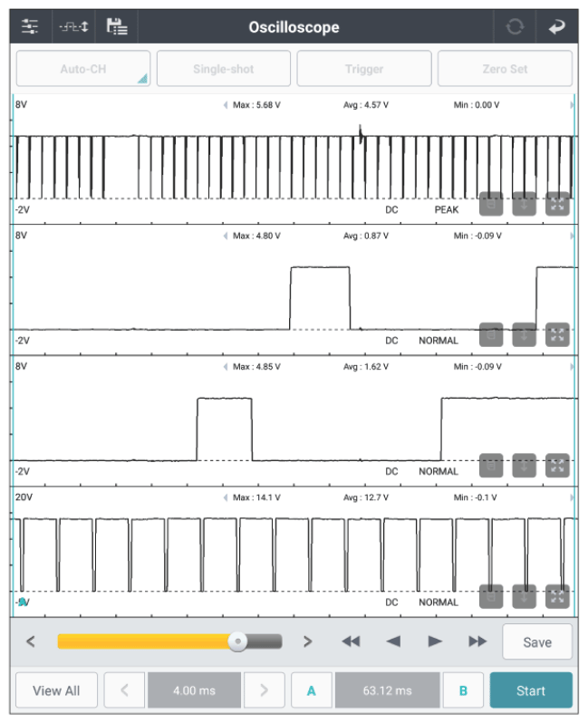Image resolution: width=588 pixels, height=723 pixels.
Task: Select cursor A
Action: pos(312,690)
